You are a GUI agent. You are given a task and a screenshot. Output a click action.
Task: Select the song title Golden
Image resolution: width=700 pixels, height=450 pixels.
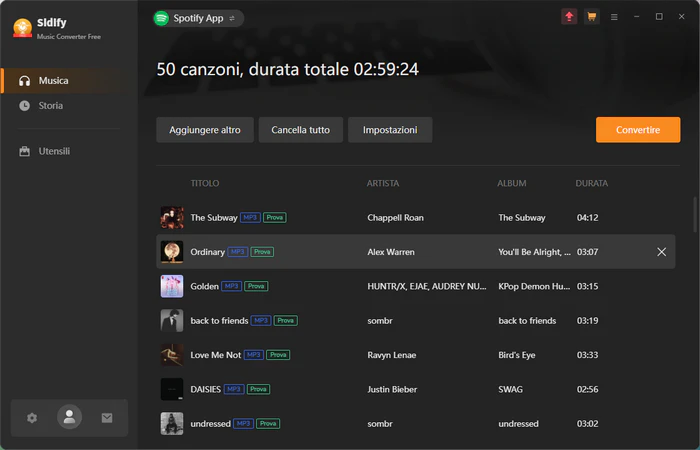click(204, 287)
